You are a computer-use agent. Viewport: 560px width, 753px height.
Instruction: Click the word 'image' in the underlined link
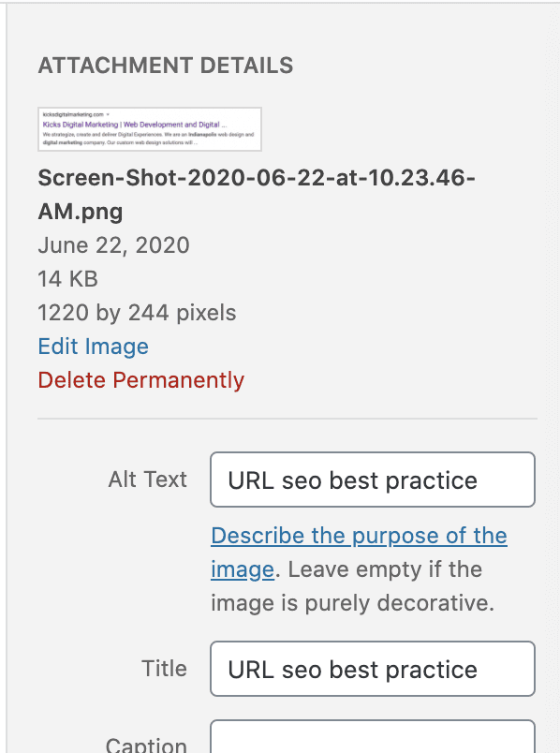[243, 569]
